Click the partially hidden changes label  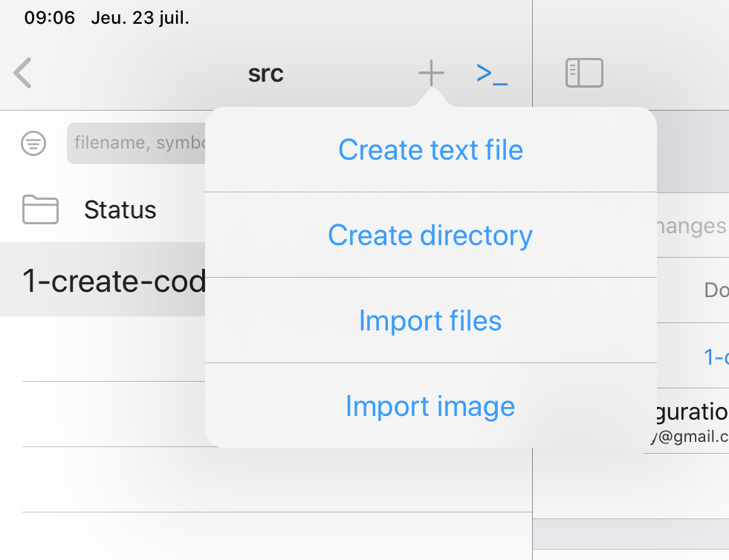[x=692, y=227]
